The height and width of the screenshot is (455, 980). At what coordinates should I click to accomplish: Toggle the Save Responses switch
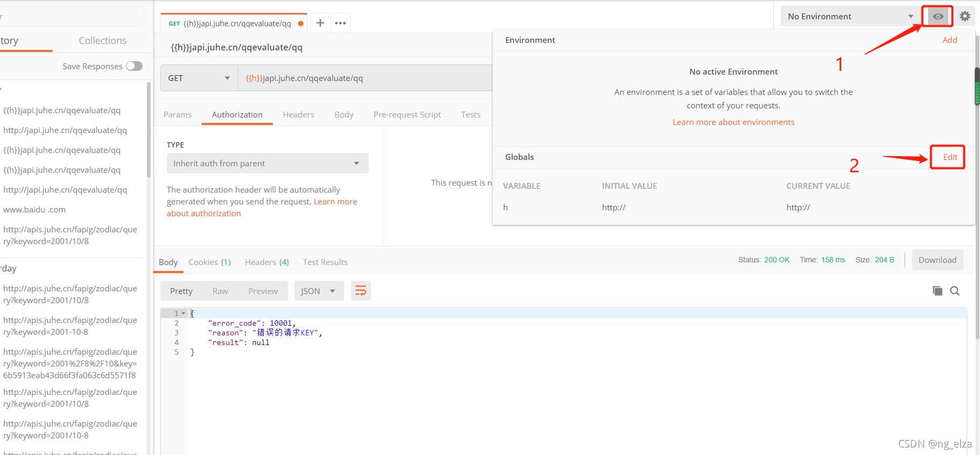click(x=134, y=66)
